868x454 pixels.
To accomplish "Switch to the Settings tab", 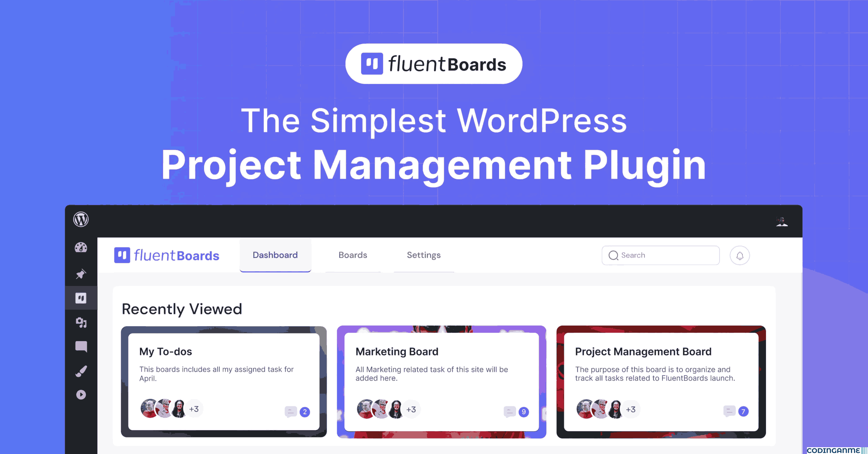I will click(424, 255).
